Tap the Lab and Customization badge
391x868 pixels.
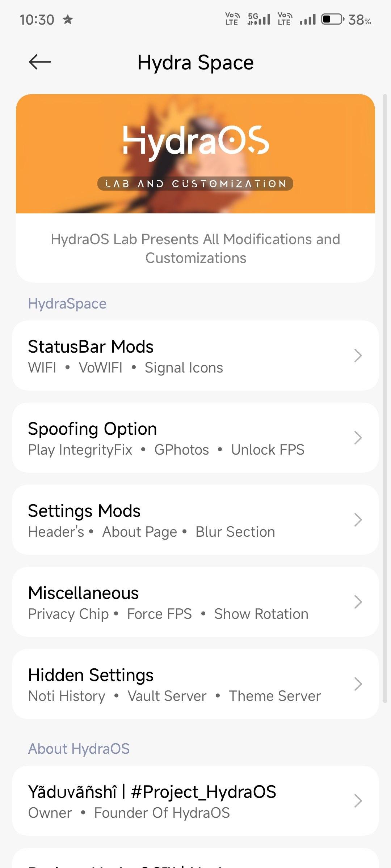point(195,184)
